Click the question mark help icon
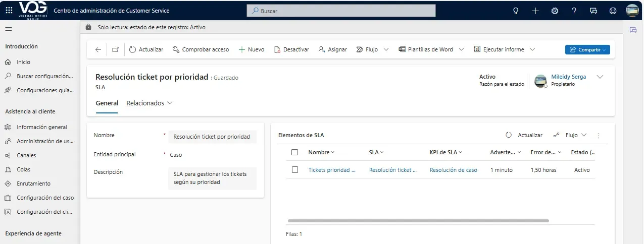644x244 pixels. 574,11
